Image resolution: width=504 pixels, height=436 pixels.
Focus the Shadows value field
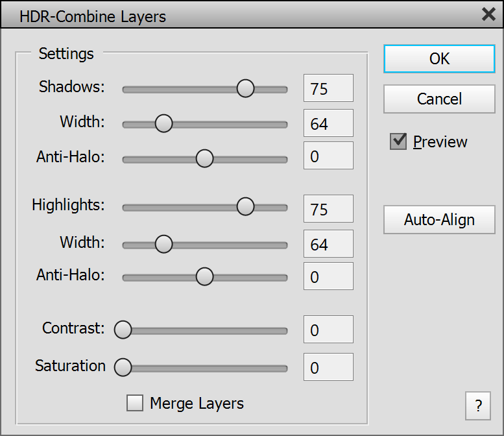328,88
